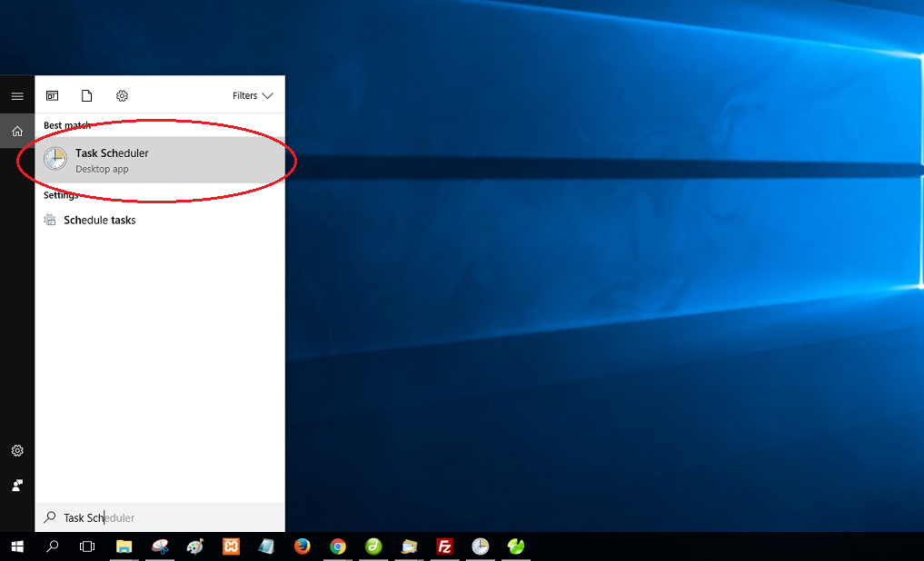Click the gear icon beside Schedule tasks
The height and width of the screenshot is (561, 924).
(50, 220)
